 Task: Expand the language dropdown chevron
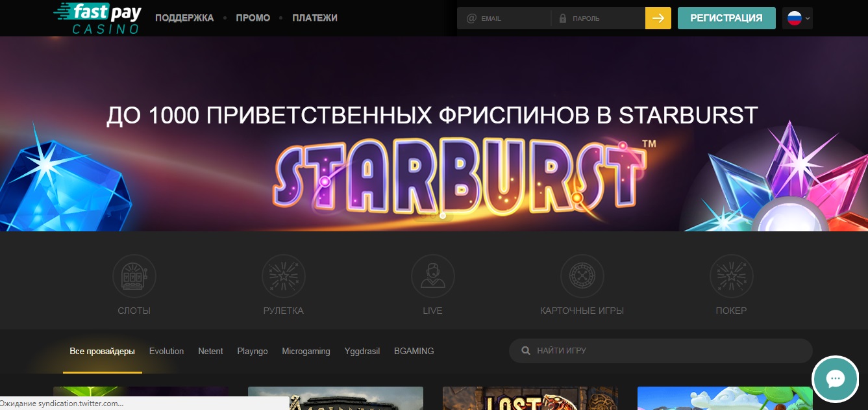pyautogui.click(x=808, y=19)
